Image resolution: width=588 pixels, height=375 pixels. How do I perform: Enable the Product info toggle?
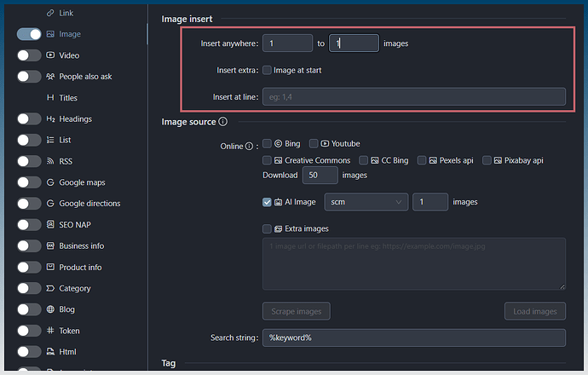pyautogui.click(x=29, y=267)
